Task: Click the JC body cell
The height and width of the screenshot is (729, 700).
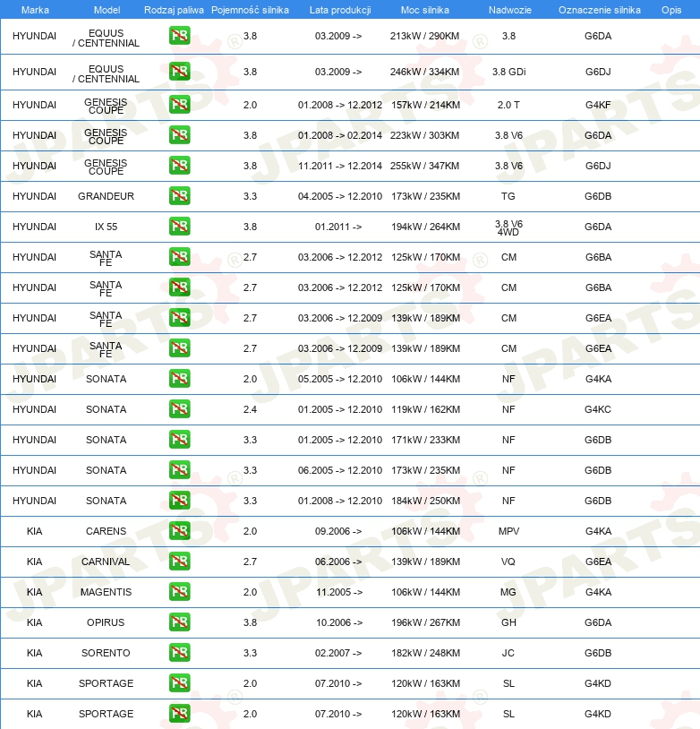Action: [x=508, y=653]
